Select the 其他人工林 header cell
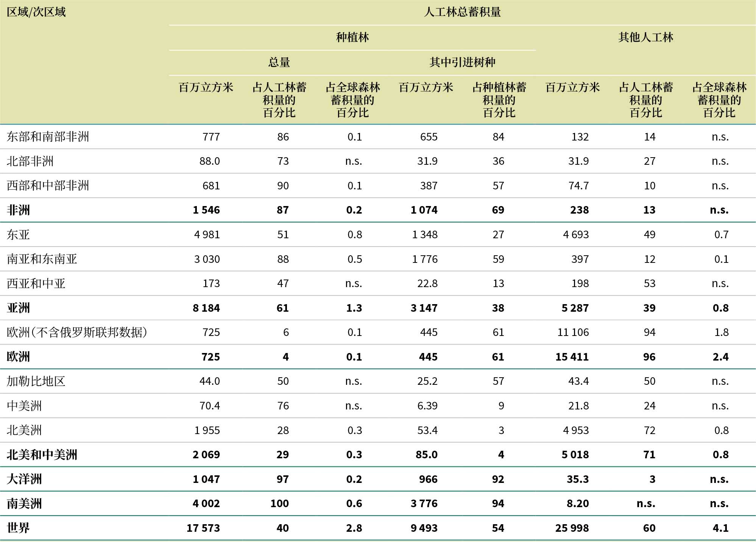The width and height of the screenshot is (756, 542). (645, 37)
